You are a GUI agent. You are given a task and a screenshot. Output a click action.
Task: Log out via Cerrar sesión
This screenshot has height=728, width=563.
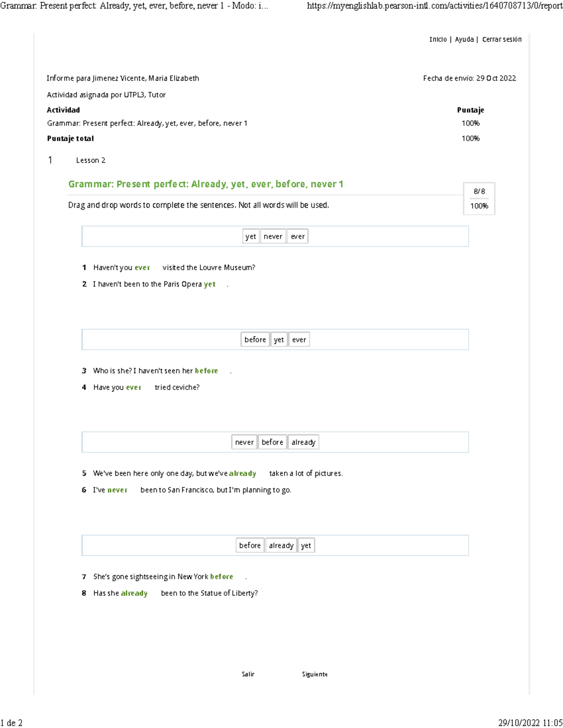(502, 39)
